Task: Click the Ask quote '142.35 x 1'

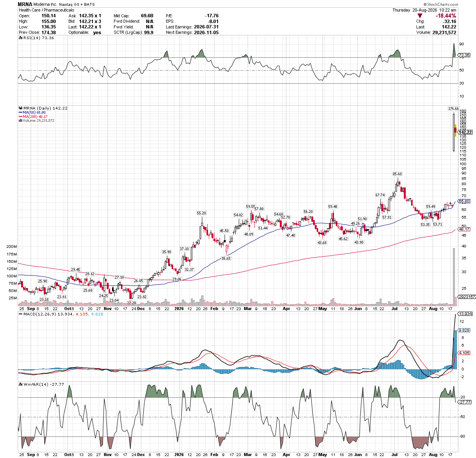Action: (x=90, y=16)
